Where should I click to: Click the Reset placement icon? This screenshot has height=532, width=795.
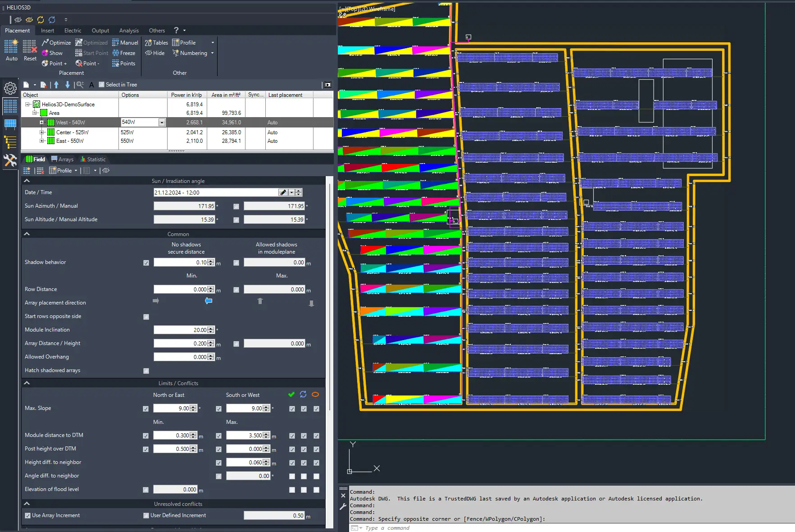(30, 46)
